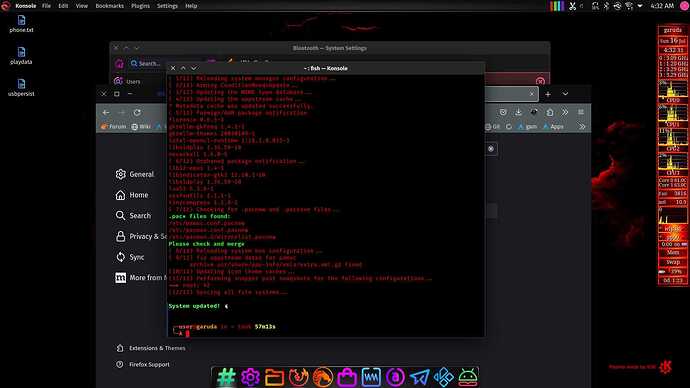Open new tab plus button in Firefox

pos(548,94)
